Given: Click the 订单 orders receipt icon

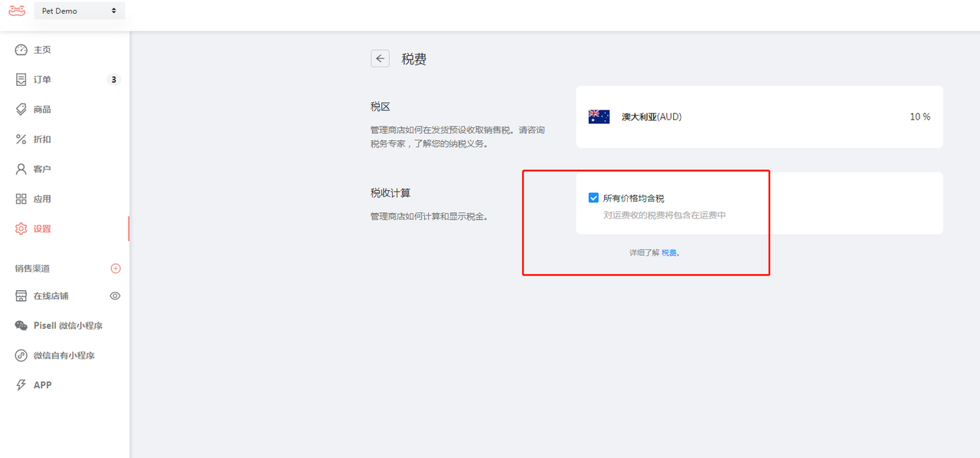Looking at the screenshot, I should tap(21, 80).
